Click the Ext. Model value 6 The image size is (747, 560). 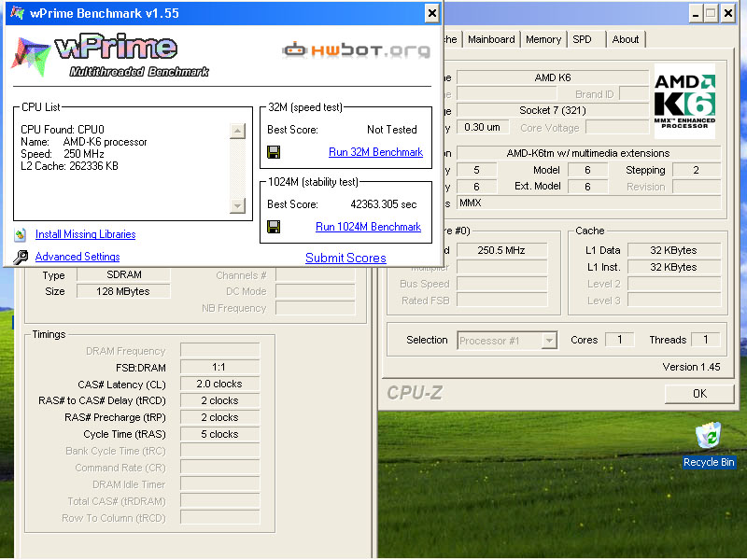(588, 187)
